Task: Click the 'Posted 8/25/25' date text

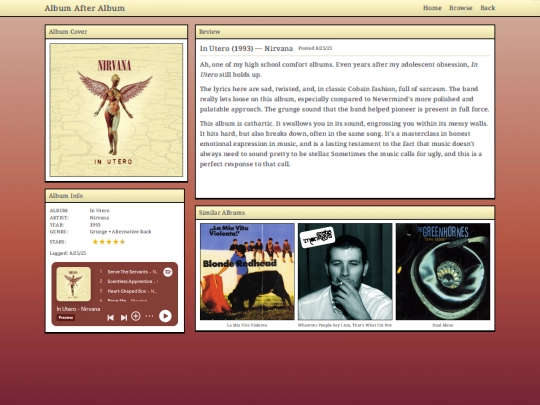Action: tap(315, 48)
